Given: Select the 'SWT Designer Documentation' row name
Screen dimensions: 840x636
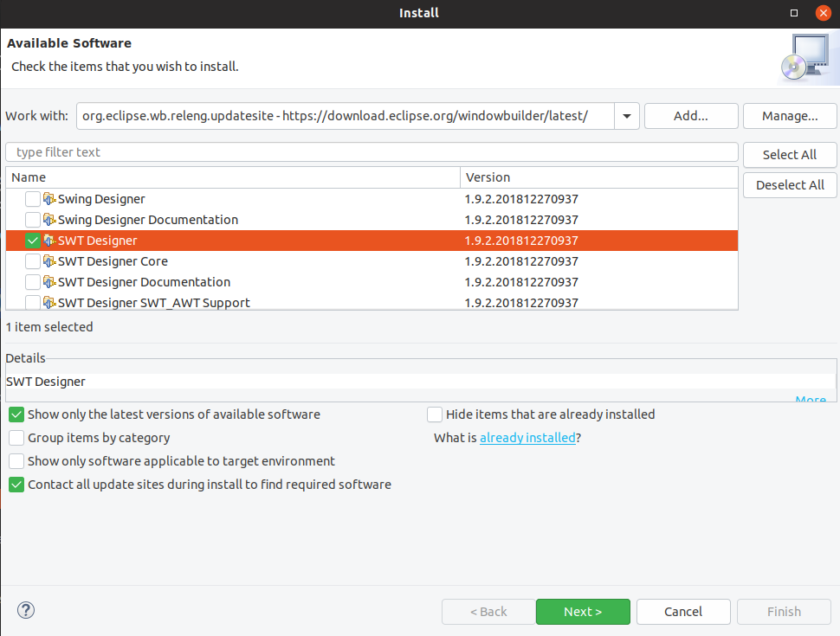Looking at the screenshot, I should tap(144, 282).
